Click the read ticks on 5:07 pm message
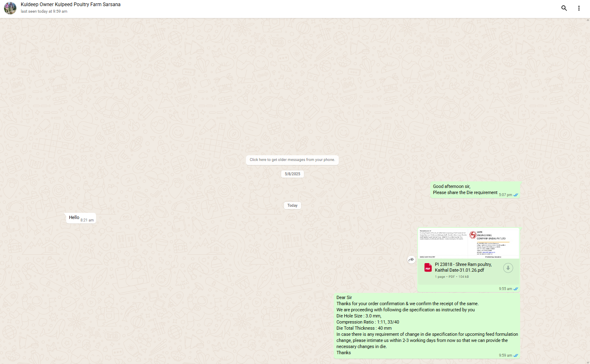590x364 pixels. coord(516,195)
